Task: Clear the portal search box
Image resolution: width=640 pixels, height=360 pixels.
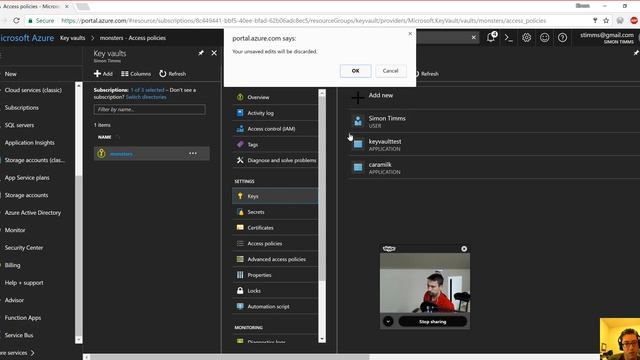Action: 473,38
